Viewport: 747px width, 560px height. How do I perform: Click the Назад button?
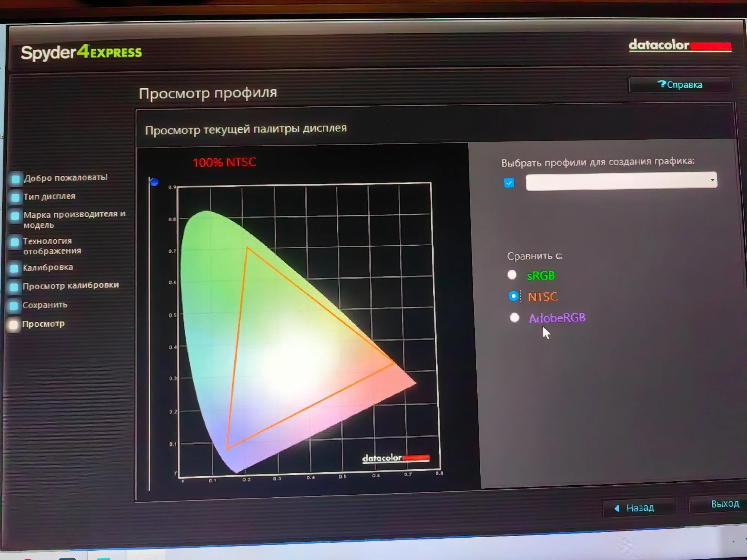point(639,508)
